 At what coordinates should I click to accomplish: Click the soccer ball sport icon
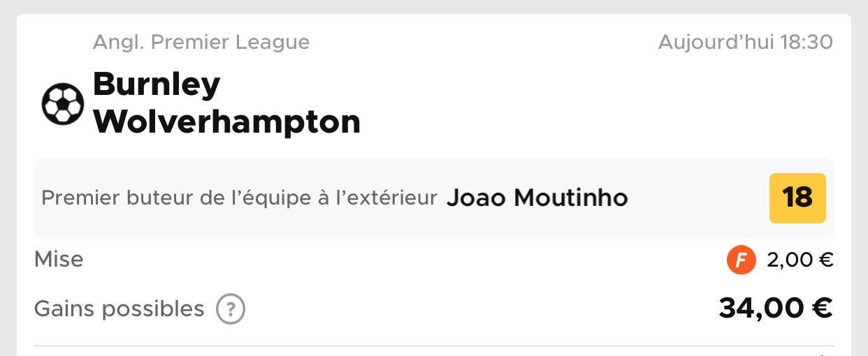(63, 104)
